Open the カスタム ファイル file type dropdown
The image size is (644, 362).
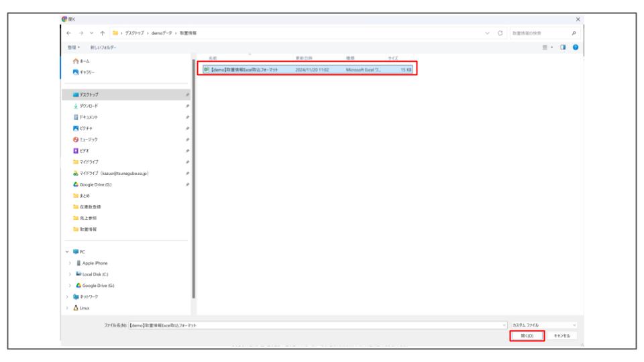pyautogui.click(x=544, y=324)
